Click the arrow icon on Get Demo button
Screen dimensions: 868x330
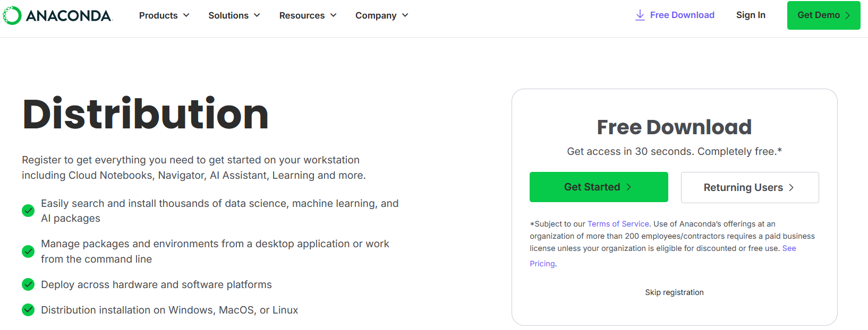(847, 15)
